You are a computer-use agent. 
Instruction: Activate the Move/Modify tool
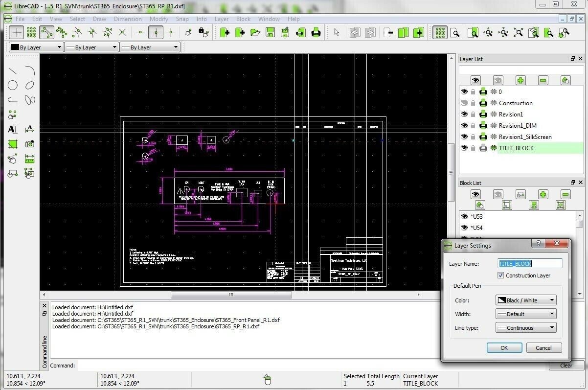click(x=13, y=159)
